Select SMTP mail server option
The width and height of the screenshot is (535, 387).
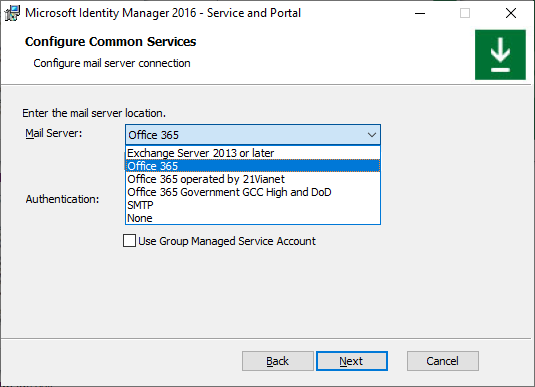pyautogui.click(x=253, y=205)
